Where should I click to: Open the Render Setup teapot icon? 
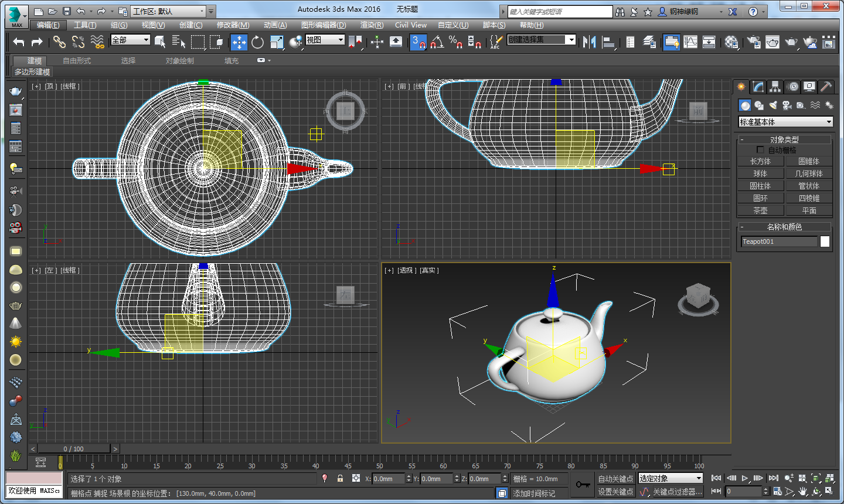coord(754,42)
